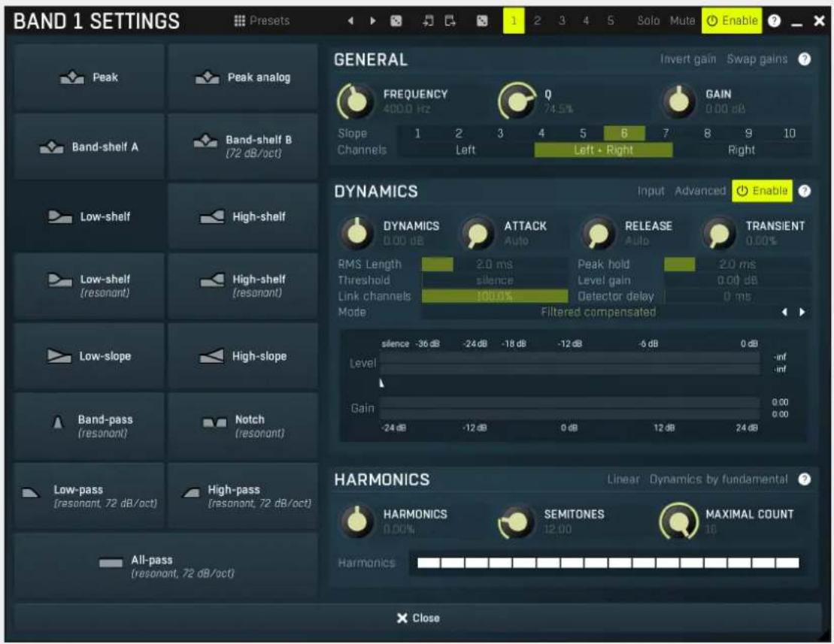The height and width of the screenshot is (644, 834).
Task: Click the Semitones knob
Action: click(x=517, y=522)
